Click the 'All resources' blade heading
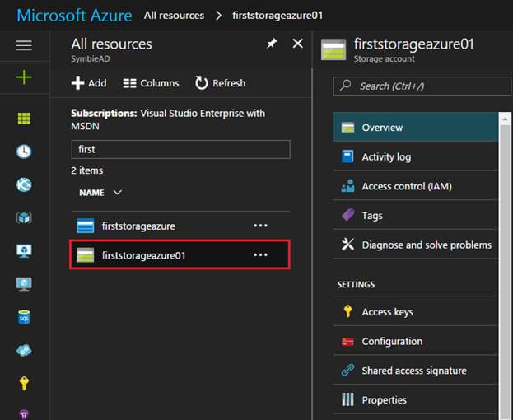This screenshot has width=513, height=420. pyautogui.click(x=111, y=44)
